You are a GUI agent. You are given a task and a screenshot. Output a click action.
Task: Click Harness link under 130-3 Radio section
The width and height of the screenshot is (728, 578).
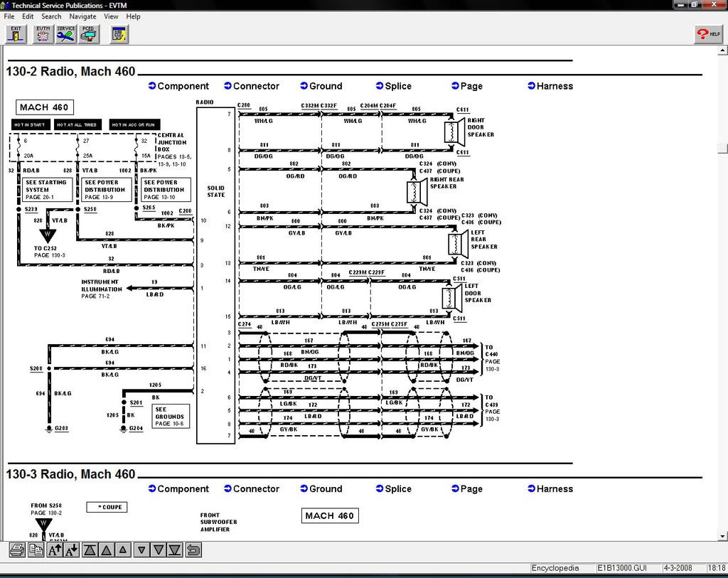(550, 489)
